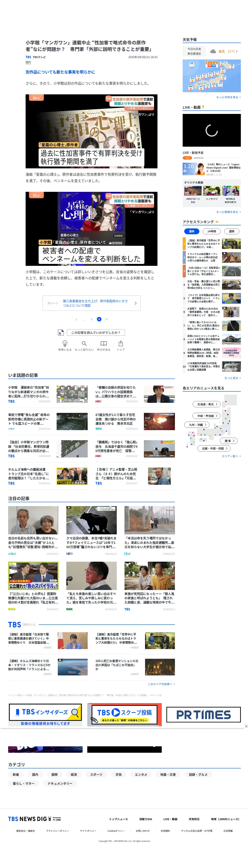
Task: Open rank 6 天皇陛下 article
Action: pyautogui.click(x=212, y=312)
